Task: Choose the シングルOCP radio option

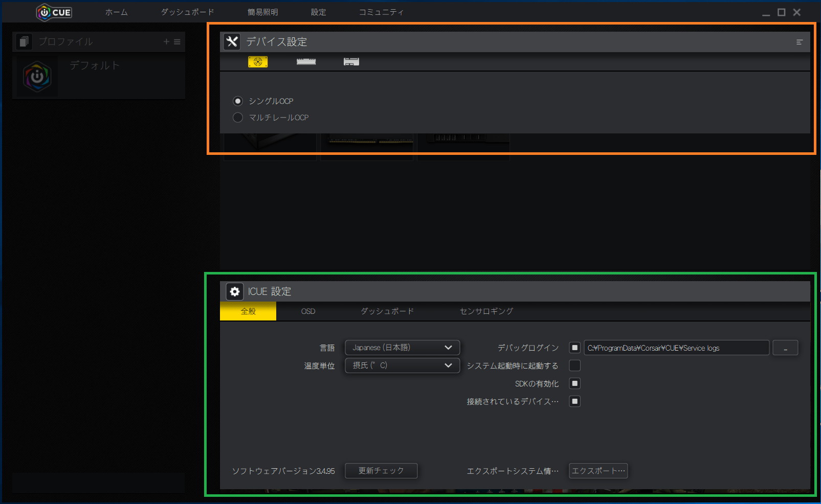Action: 238,101
